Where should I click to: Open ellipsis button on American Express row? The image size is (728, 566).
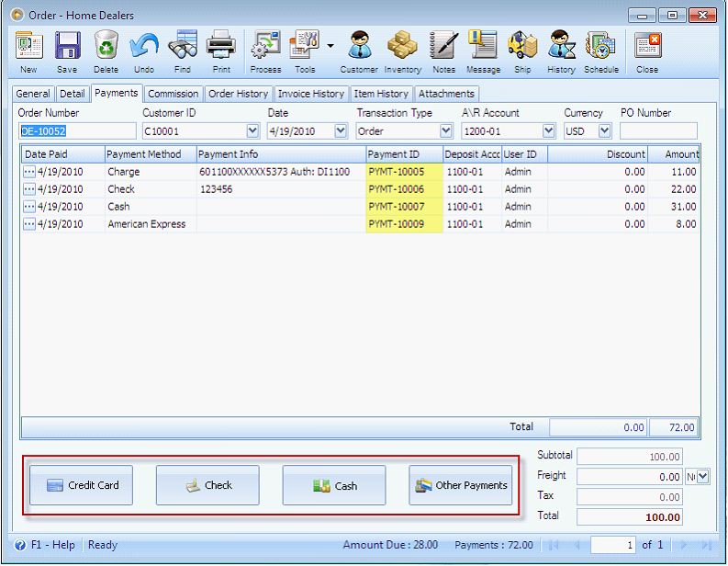(x=28, y=224)
